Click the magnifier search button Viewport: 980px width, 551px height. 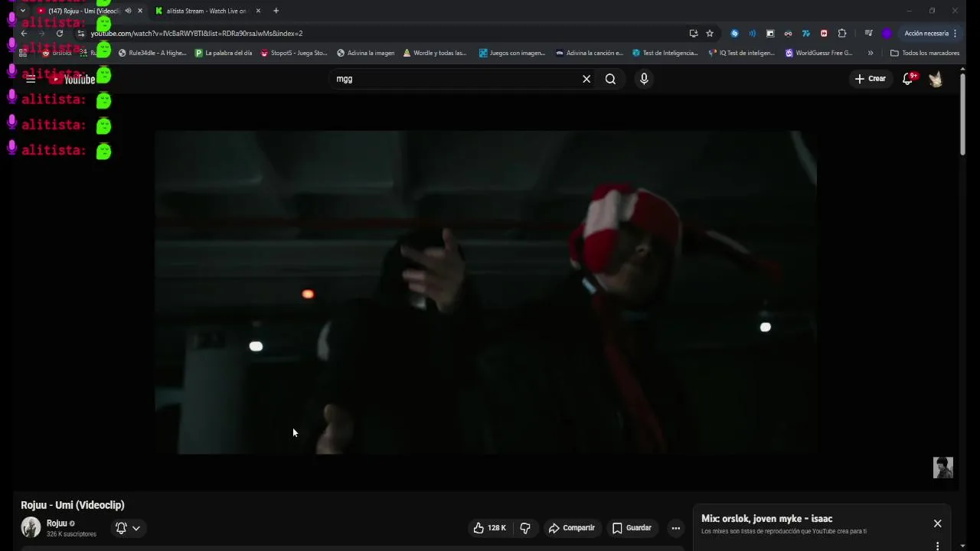click(610, 79)
